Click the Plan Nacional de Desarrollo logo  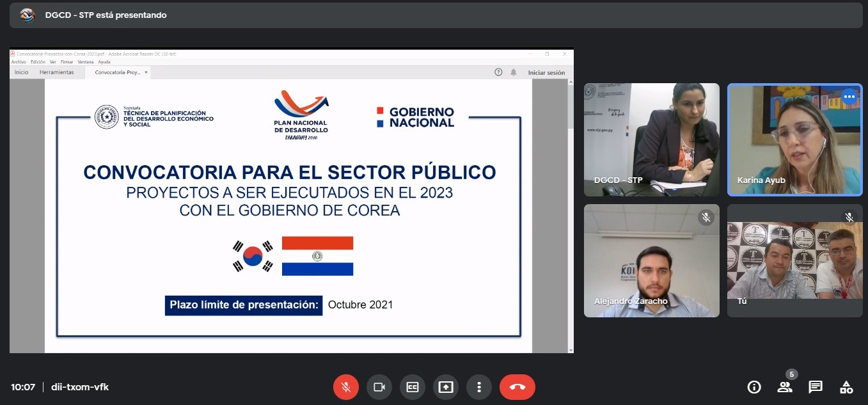point(301,115)
